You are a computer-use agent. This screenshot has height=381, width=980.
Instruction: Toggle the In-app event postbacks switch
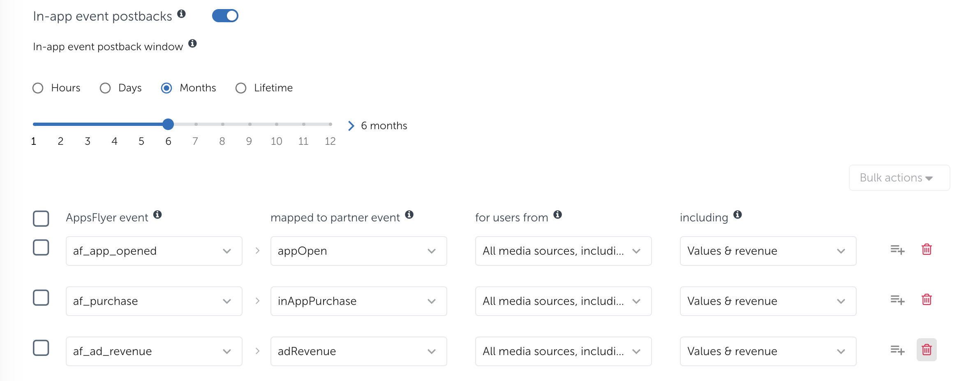pyautogui.click(x=225, y=16)
